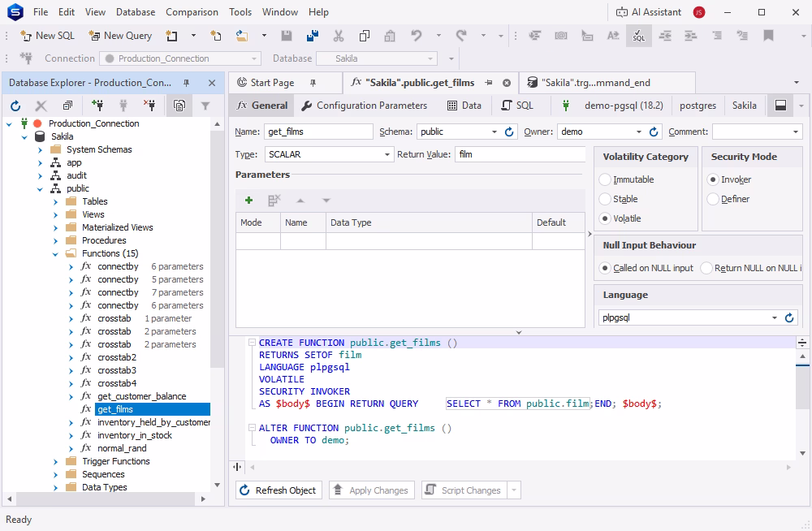Screen dimensions: 812x531
Task: Switch to the Configuration Parameters tab
Action: pos(365,106)
